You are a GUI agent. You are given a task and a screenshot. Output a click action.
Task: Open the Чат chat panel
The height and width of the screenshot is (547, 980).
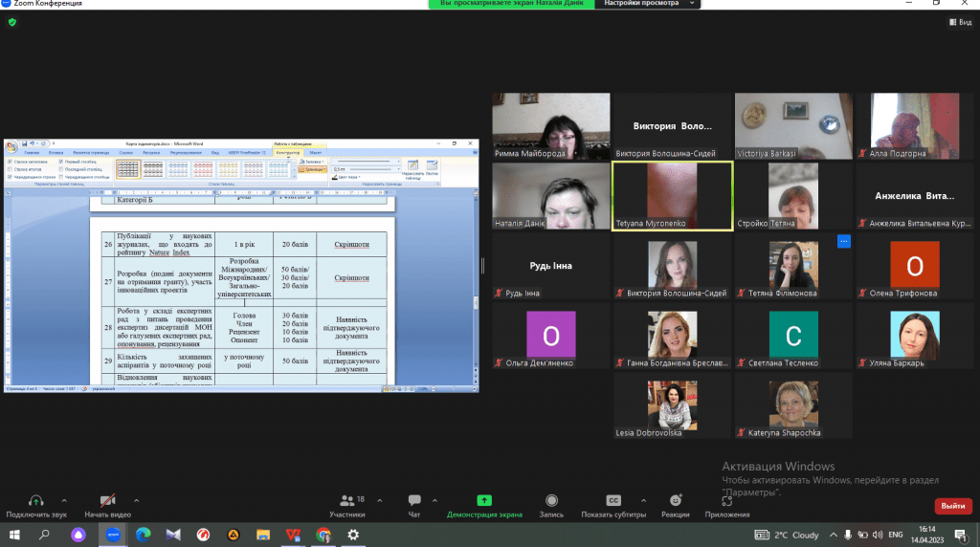(414, 500)
